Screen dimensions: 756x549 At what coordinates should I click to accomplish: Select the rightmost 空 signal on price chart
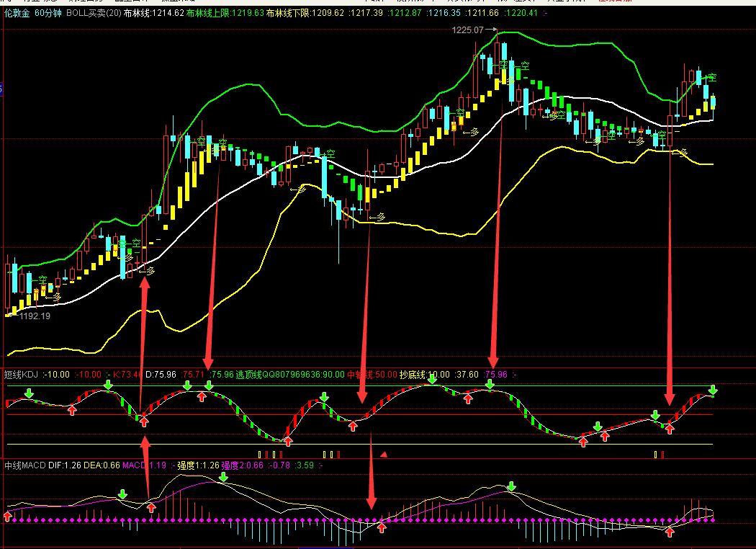click(711, 77)
